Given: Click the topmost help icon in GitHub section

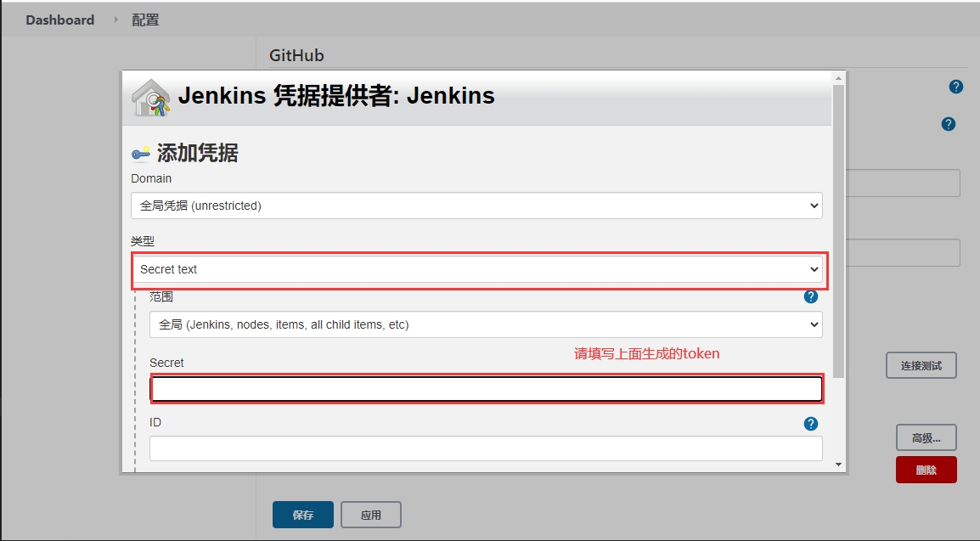Looking at the screenshot, I should point(955,87).
